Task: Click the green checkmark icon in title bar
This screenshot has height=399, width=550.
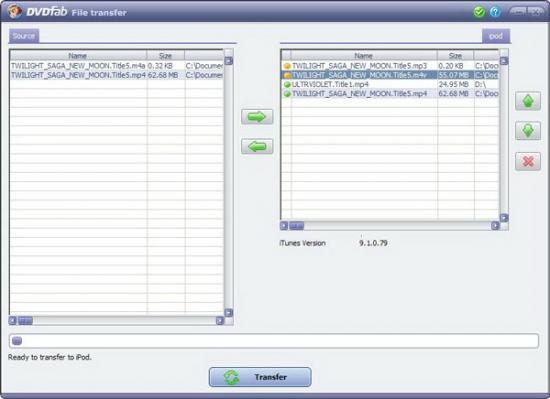Action: (x=479, y=12)
